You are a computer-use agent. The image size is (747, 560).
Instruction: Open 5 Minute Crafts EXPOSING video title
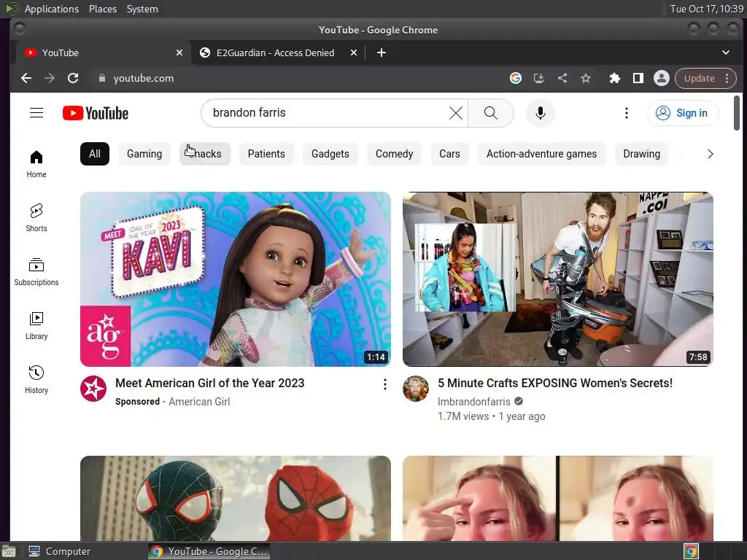click(555, 383)
